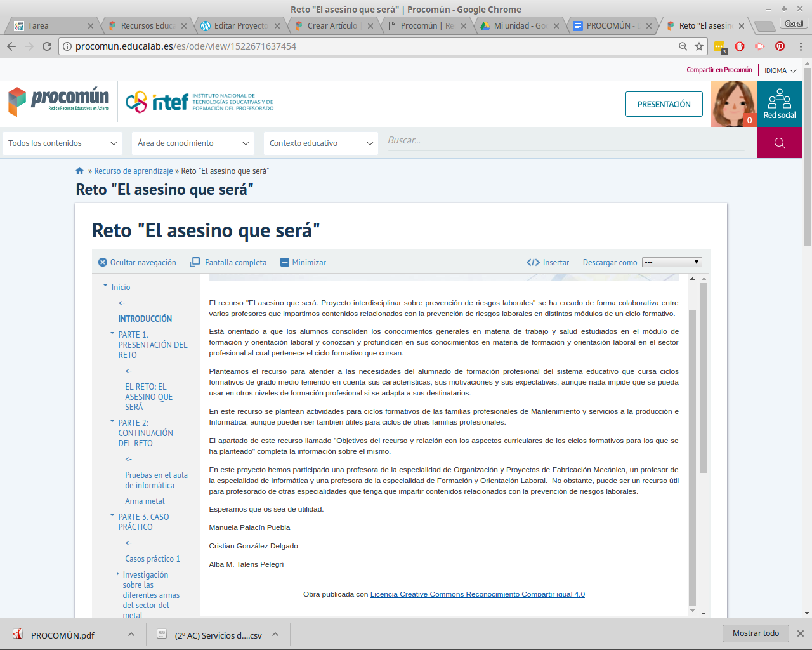Hide the resource navigation panel
Viewport: 812px width, 650px height.
[136, 262]
